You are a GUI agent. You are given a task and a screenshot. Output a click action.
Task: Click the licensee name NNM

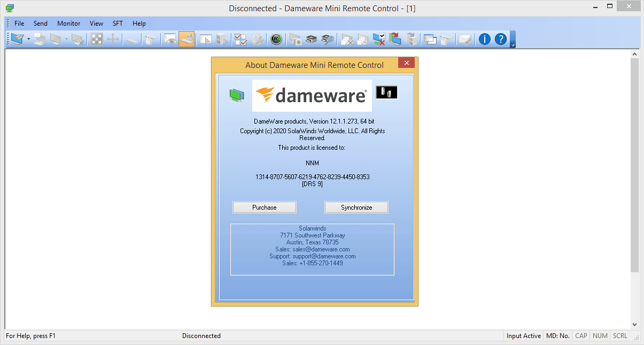(x=313, y=163)
